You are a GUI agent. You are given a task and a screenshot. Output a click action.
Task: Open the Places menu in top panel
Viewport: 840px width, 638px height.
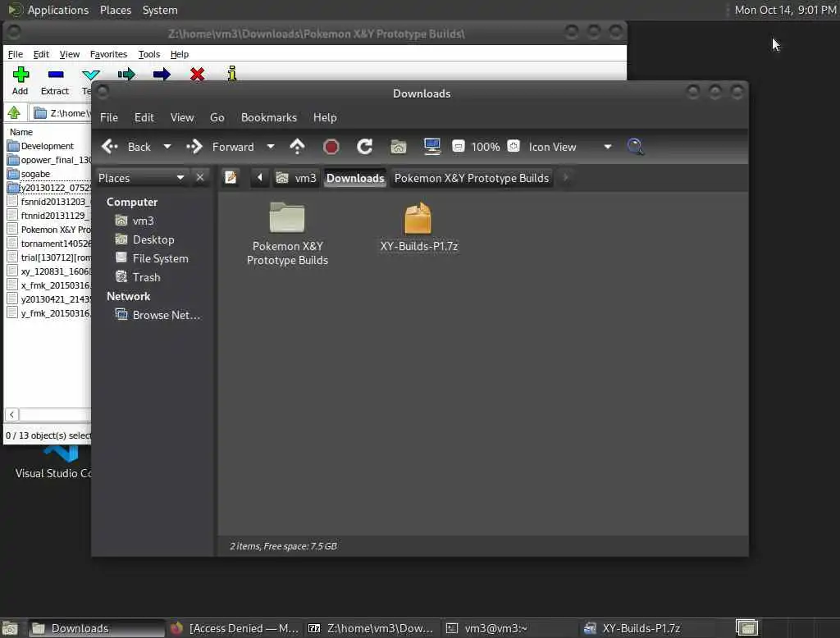point(115,10)
